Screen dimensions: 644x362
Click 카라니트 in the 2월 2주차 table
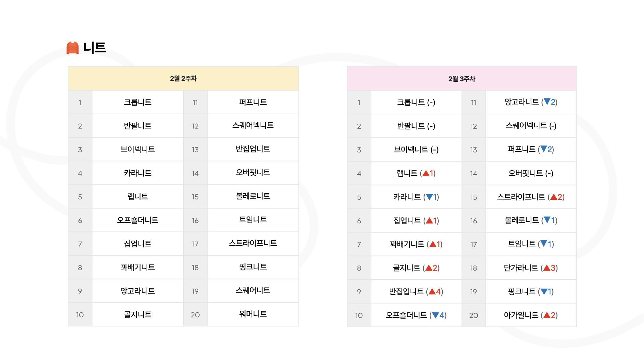pos(138,173)
